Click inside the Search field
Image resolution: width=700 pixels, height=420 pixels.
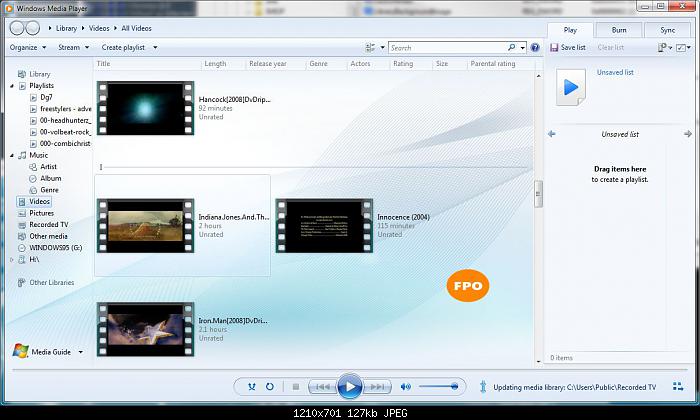coord(448,47)
